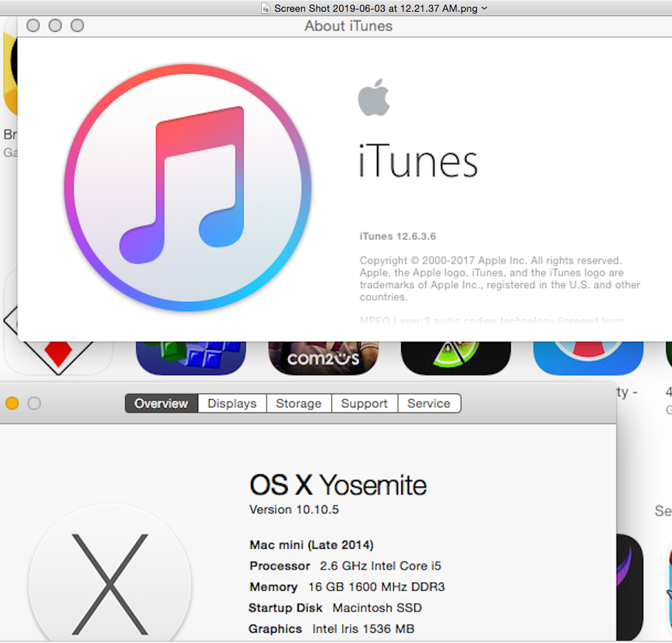Viewport: 672px width, 643px height.
Task: Click the large iTunes wordmark text
Action: (x=418, y=161)
